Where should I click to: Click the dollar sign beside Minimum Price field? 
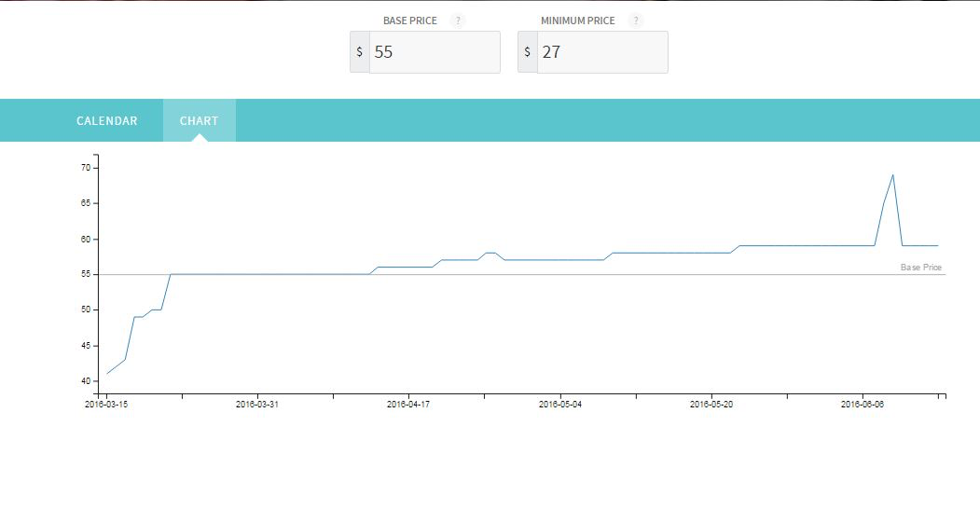pos(527,52)
